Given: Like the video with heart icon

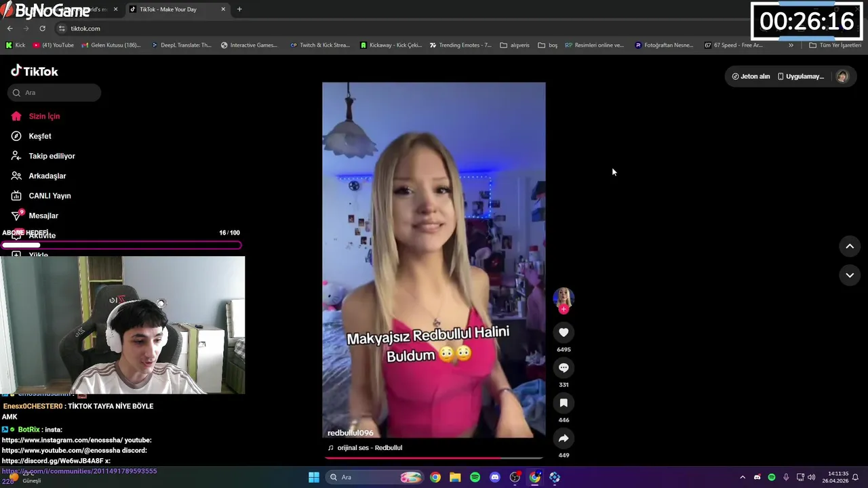Looking at the screenshot, I should (564, 332).
